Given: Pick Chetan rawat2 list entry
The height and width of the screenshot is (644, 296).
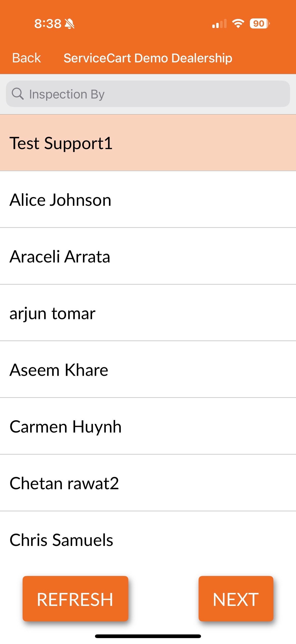Looking at the screenshot, I should click(148, 483).
